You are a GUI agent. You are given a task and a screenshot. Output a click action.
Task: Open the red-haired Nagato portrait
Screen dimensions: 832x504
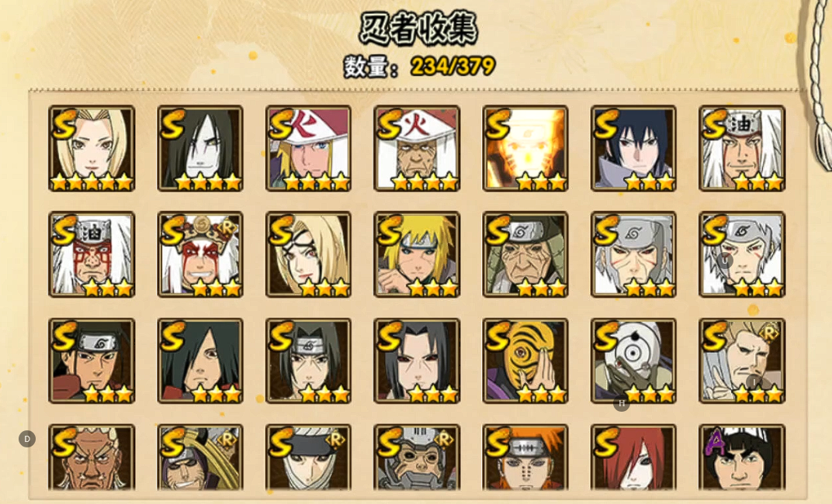633,457
